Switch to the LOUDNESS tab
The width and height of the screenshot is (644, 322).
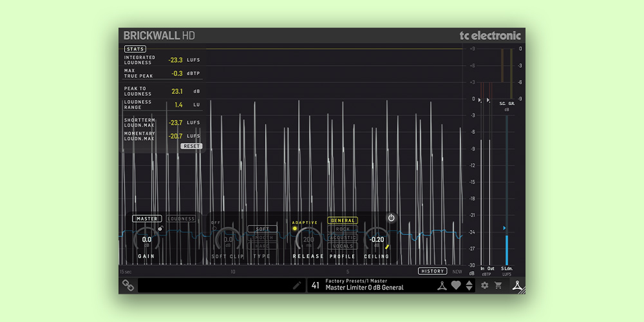pos(181,219)
